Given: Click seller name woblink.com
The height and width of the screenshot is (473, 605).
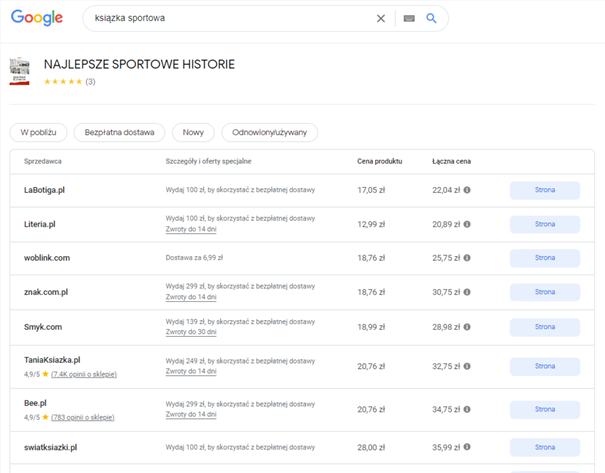Looking at the screenshot, I should point(47,258).
